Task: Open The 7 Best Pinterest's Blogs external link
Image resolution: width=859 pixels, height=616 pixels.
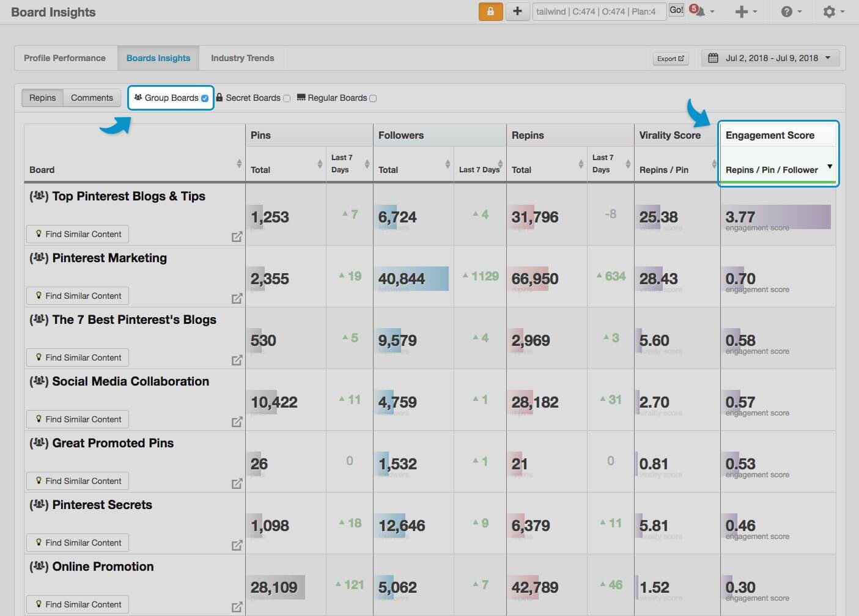Action: click(237, 360)
